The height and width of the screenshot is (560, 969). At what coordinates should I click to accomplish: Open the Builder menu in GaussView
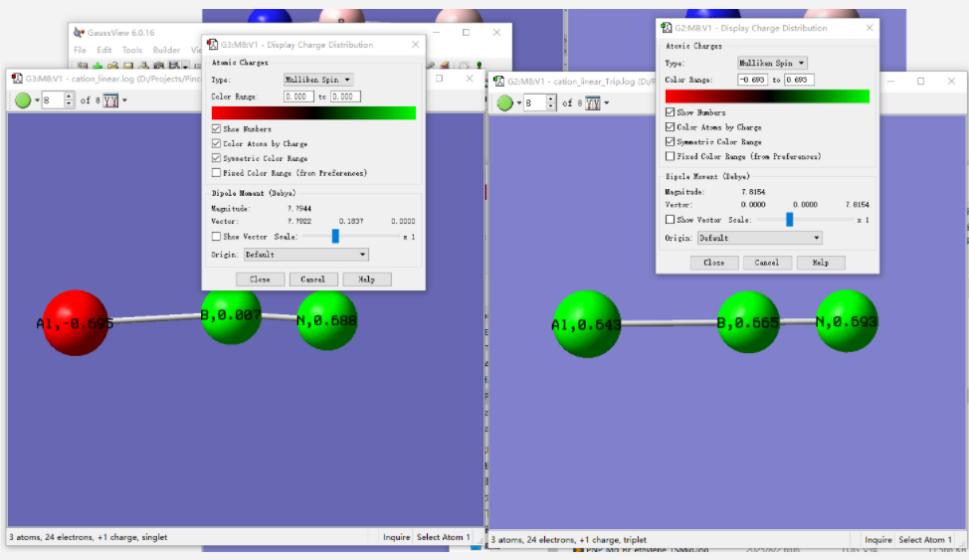coord(166,50)
